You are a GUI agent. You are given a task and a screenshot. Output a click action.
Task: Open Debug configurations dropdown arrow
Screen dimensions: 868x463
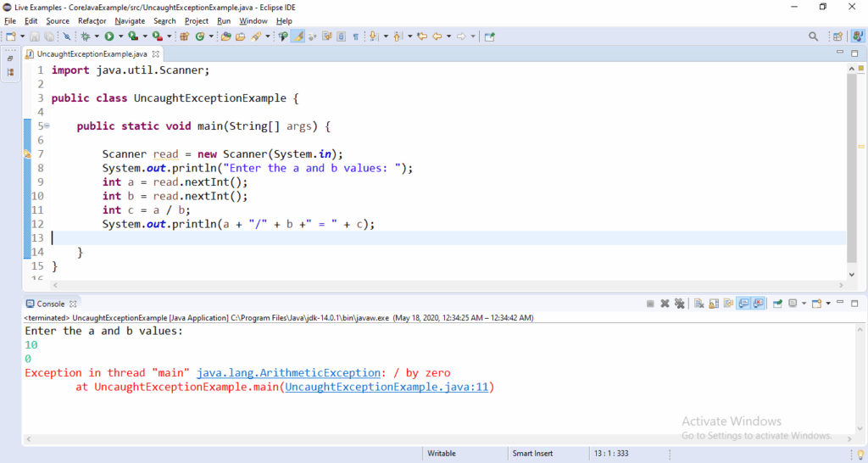[97, 36]
